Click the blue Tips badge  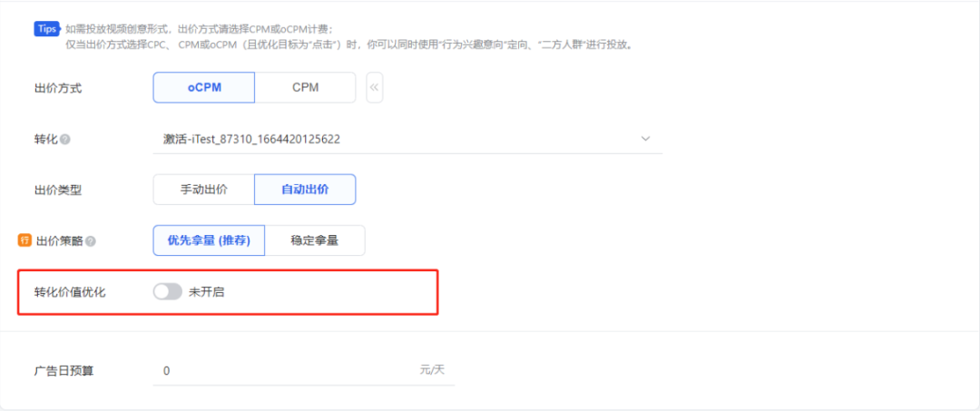coord(47,29)
